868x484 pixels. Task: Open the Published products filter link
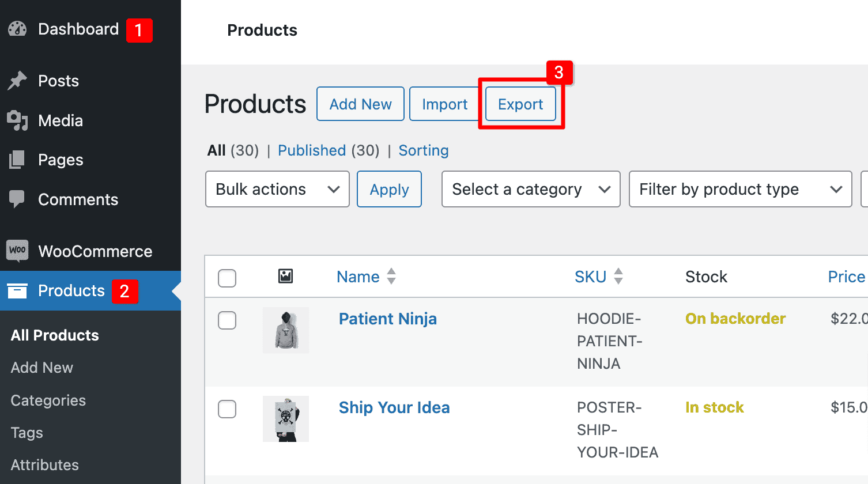click(x=312, y=150)
